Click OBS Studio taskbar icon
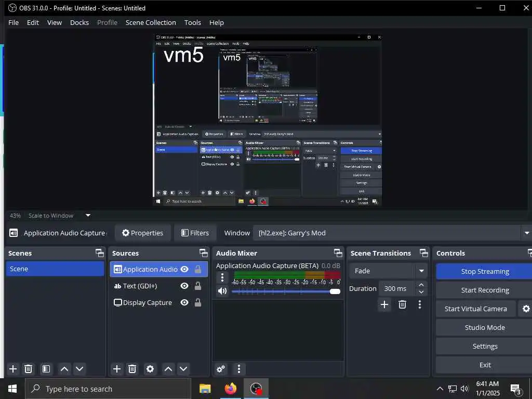The width and height of the screenshot is (532, 399). [x=256, y=389]
